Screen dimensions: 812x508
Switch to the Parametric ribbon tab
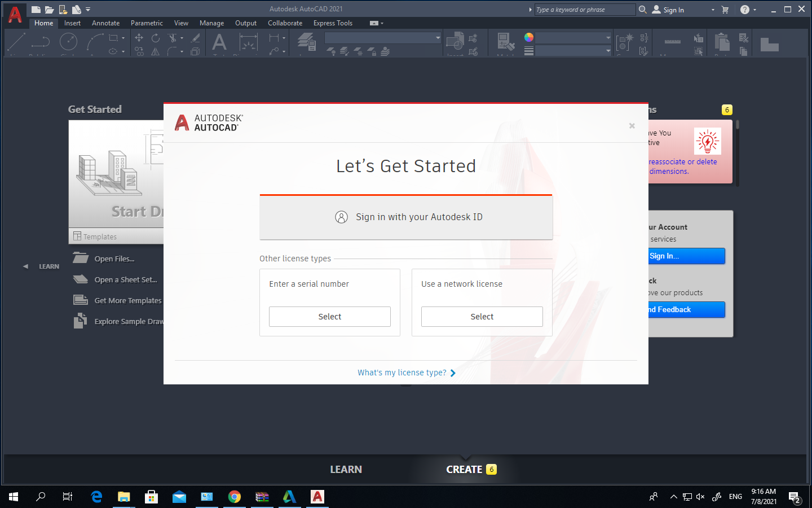(147, 23)
